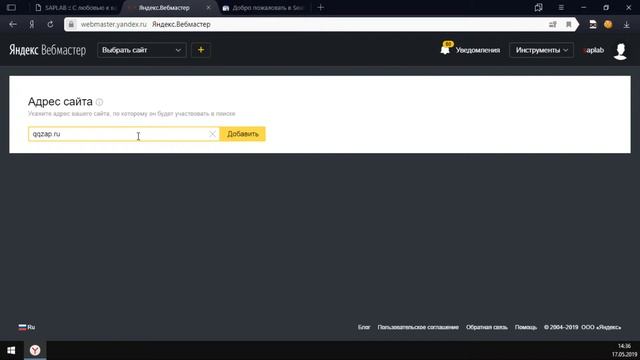Click the Яндекс Вебмастер logo
Screen dimensions: 640x360
(x=48, y=50)
